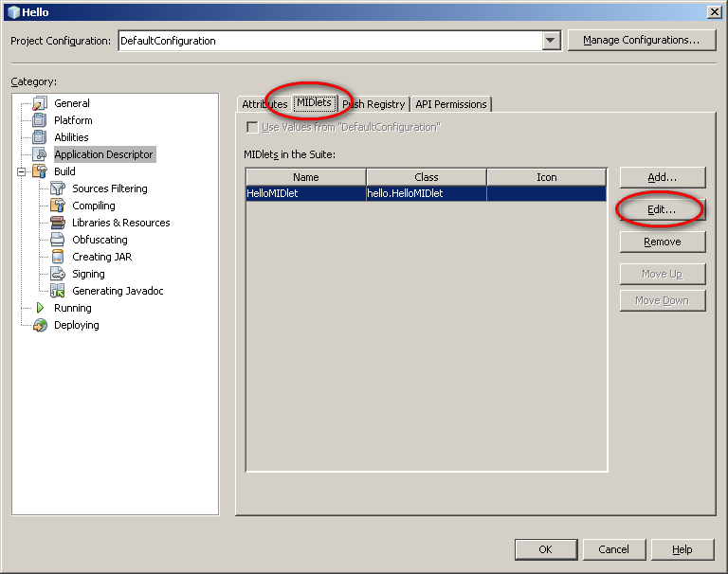Image resolution: width=728 pixels, height=574 pixels.
Task: Select the Deploying category label
Action: (77, 325)
